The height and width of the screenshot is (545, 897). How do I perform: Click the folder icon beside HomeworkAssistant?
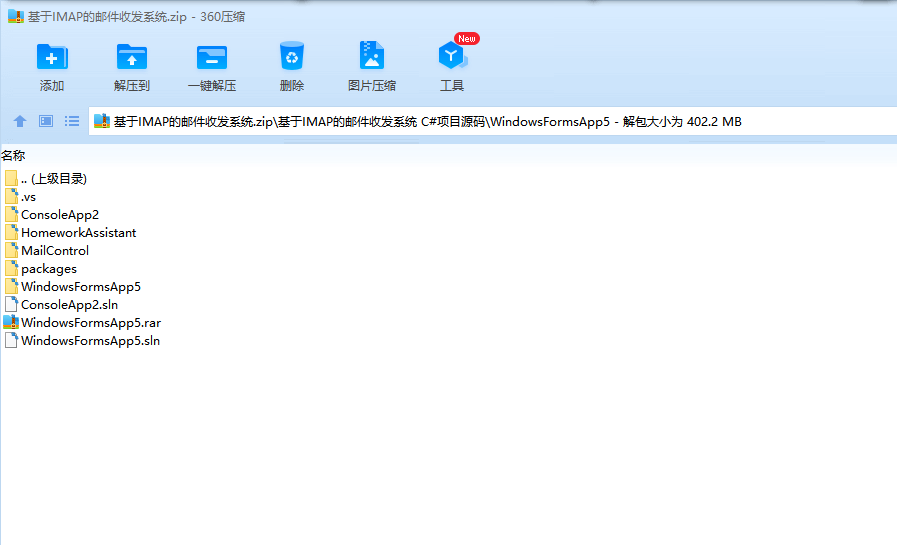pos(11,233)
